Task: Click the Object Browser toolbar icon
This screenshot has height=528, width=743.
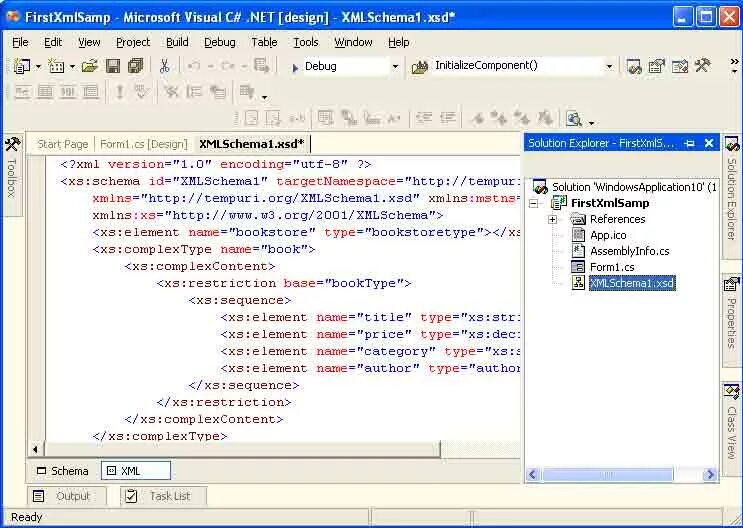Action: coord(680,66)
